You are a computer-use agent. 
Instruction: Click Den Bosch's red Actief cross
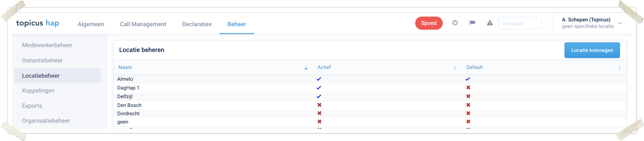pyautogui.click(x=319, y=105)
